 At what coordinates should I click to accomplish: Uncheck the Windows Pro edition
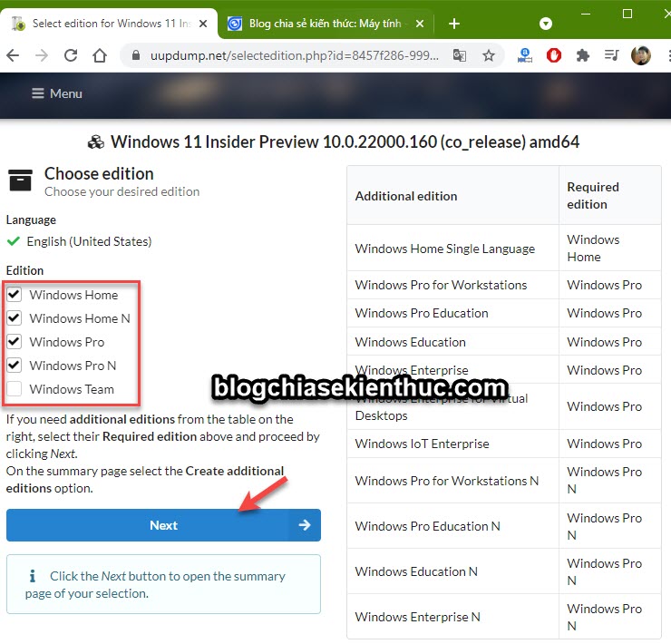tap(15, 342)
